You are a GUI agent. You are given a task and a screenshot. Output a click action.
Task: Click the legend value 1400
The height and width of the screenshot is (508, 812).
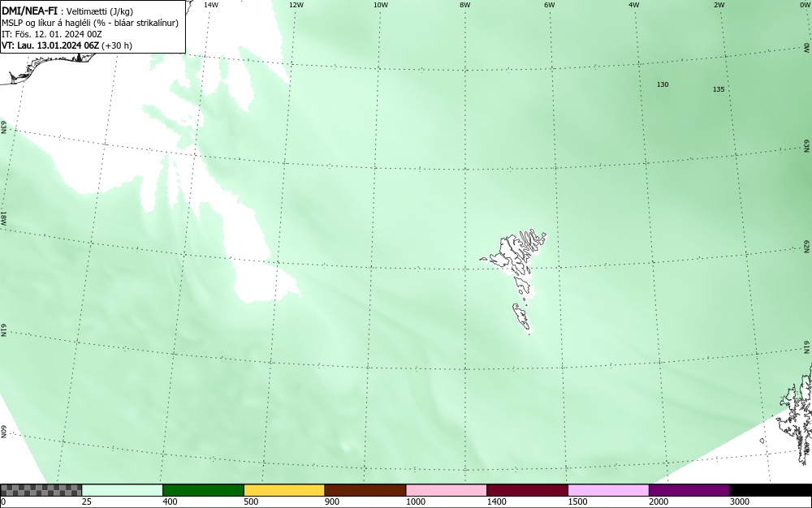(x=497, y=502)
